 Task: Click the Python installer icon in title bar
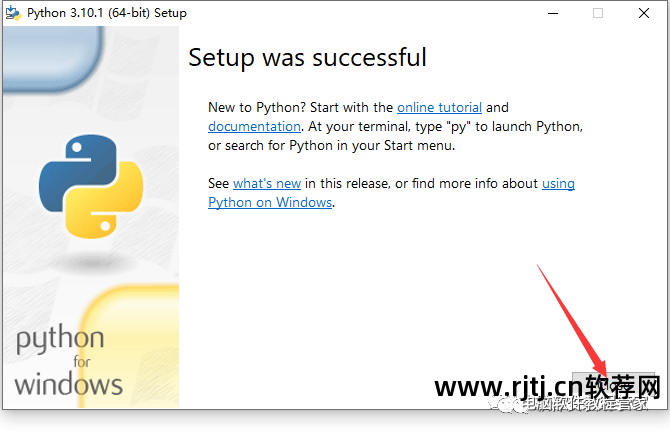click(x=13, y=13)
